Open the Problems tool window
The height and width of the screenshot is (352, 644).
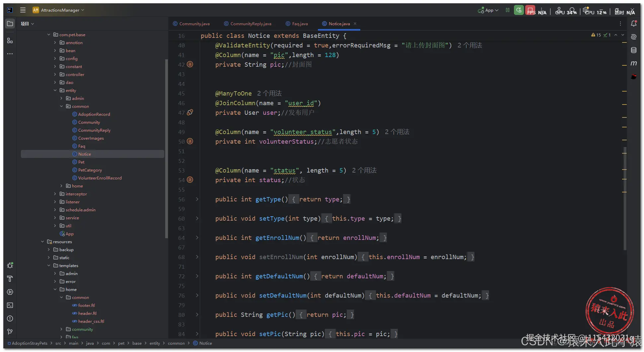click(x=10, y=318)
